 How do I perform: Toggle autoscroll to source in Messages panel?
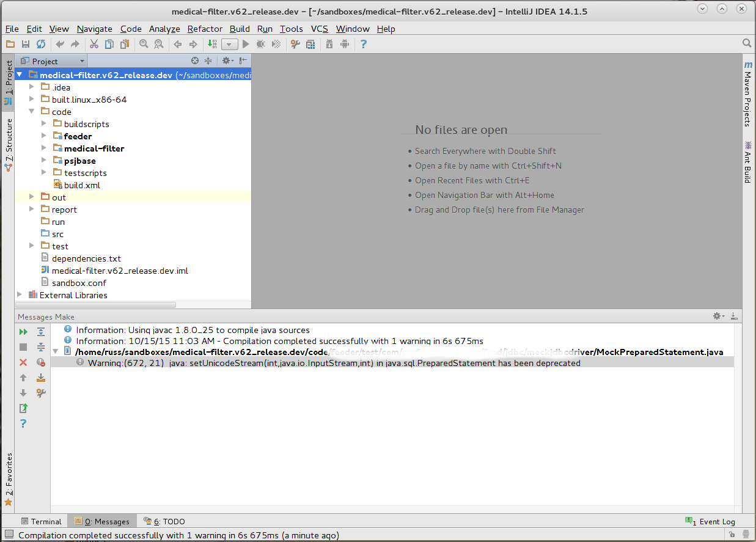click(41, 378)
